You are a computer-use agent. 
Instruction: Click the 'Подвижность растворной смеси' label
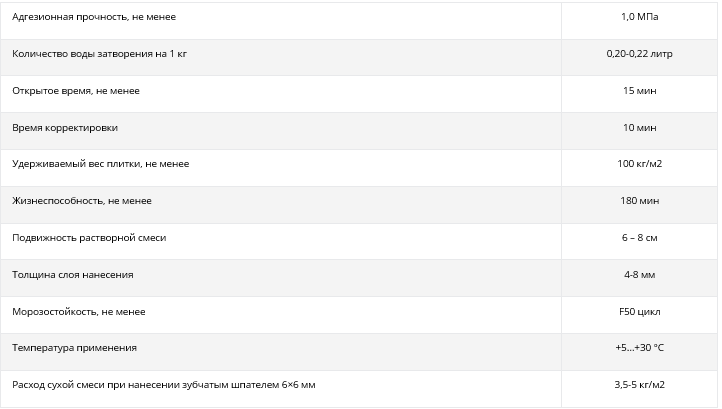[89, 238]
